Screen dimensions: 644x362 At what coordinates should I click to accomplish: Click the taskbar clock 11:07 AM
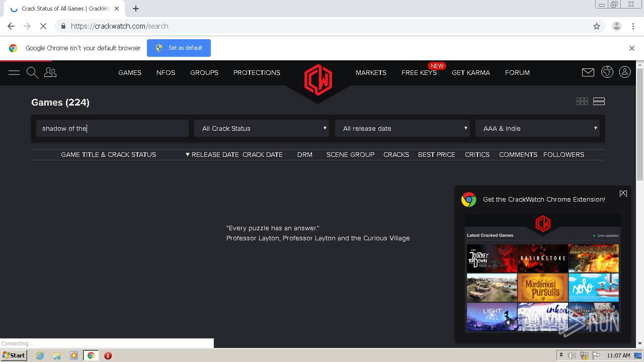618,355
